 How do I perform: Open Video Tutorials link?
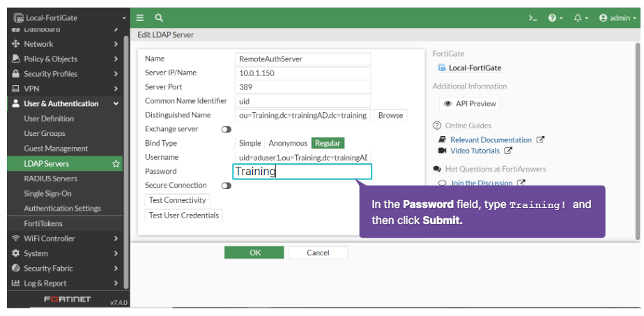[475, 151]
